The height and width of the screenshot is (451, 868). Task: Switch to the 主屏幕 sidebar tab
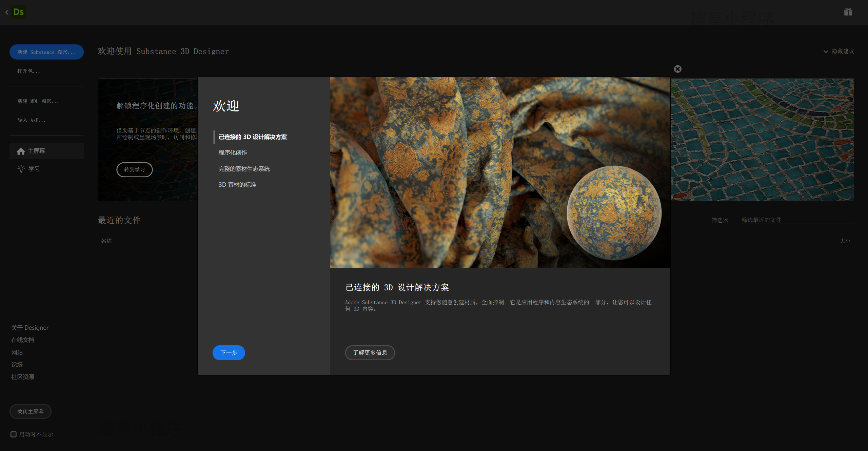click(46, 151)
